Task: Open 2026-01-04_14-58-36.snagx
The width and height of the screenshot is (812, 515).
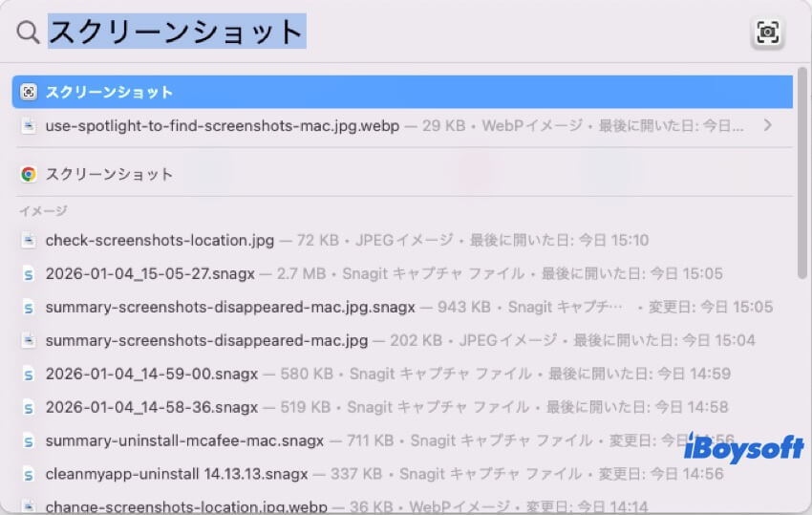Action: pos(402,407)
